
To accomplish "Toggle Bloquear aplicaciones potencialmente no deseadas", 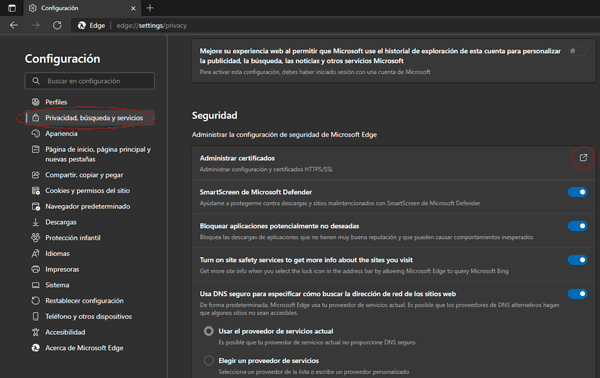I will tap(577, 226).
